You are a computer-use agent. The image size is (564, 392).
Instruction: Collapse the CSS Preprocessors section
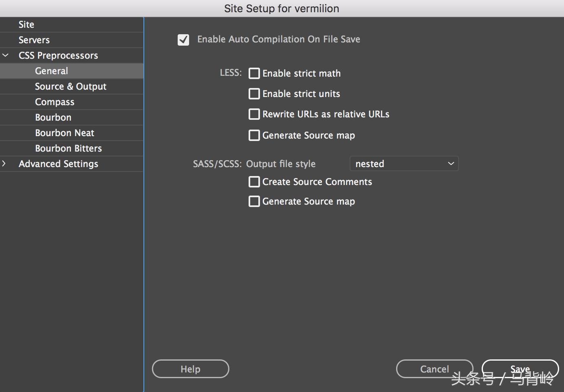(6, 55)
